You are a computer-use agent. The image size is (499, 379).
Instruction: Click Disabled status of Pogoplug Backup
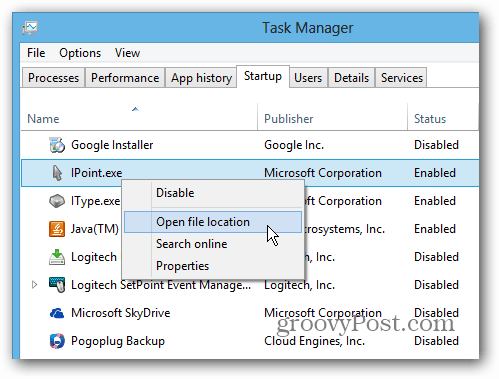point(436,341)
